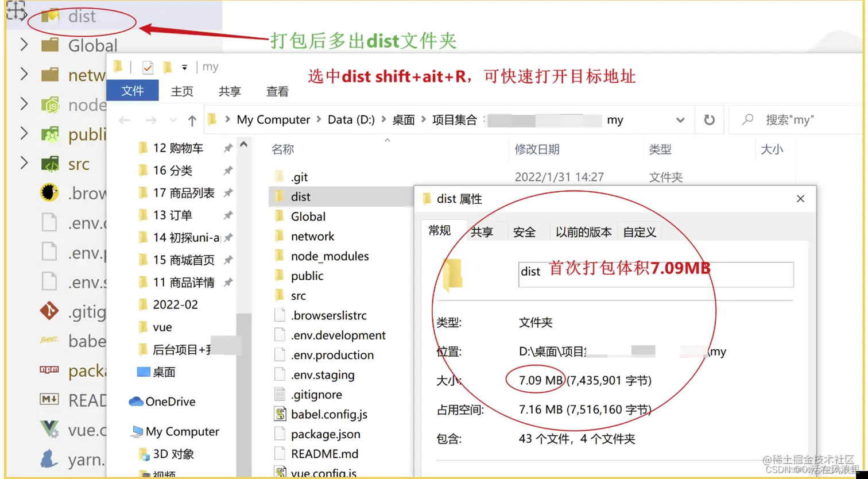Viewport: 868px width, 479px height.
Task: Click the dist folder name field in properties
Action: [656, 275]
